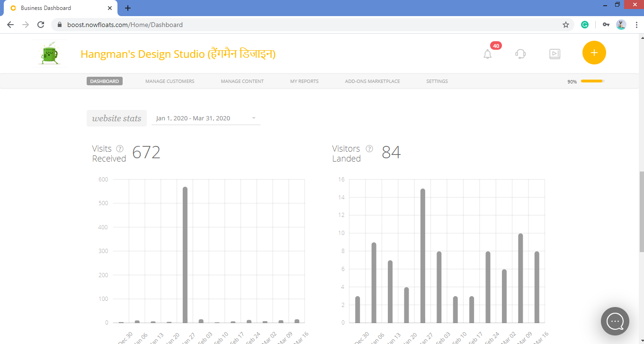Click the support headset icon
The height and width of the screenshot is (344, 644).
[520, 54]
